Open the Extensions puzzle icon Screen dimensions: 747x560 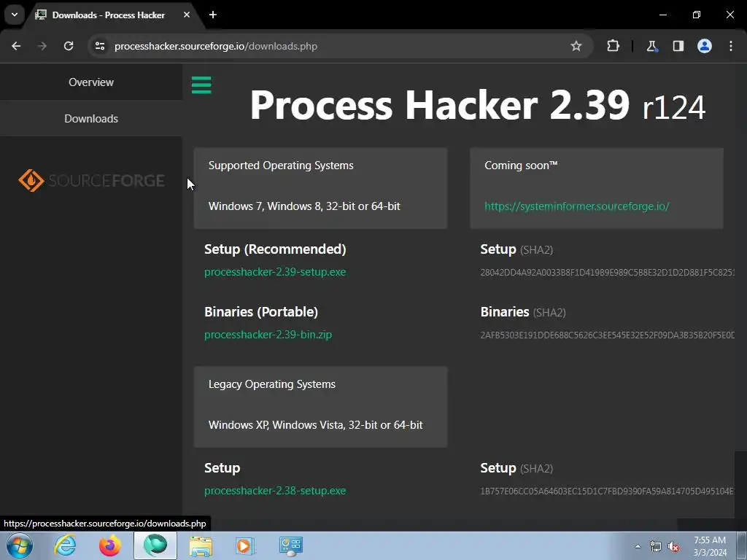[x=613, y=46]
